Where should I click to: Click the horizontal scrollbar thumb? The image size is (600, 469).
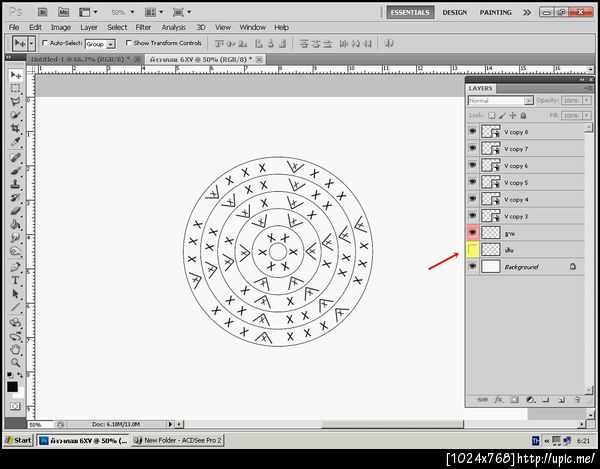click(392, 424)
